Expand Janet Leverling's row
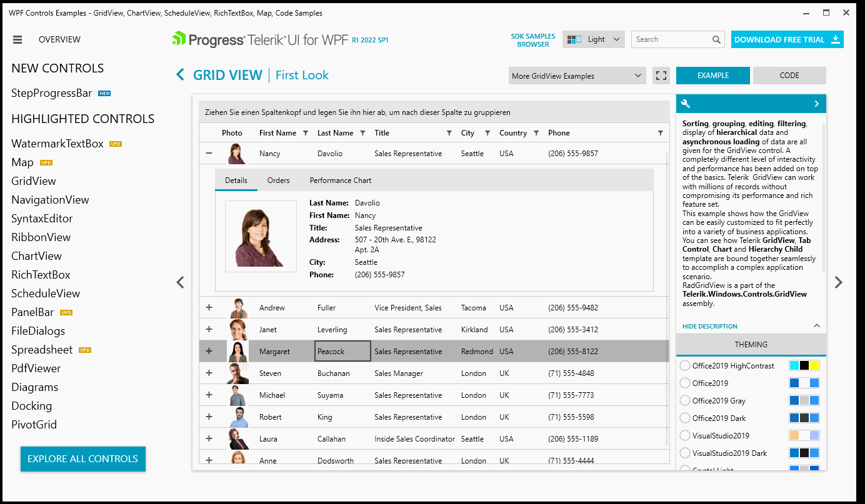The image size is (865, 504). pyautogui.click(x=209, y=329)
